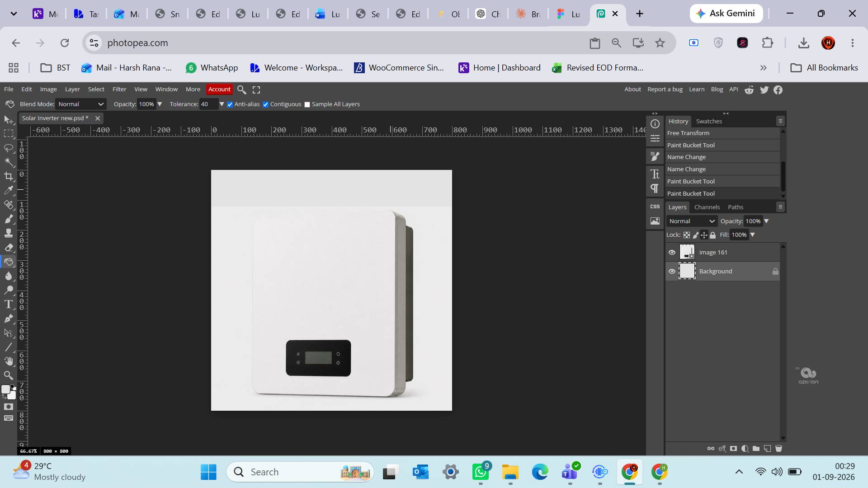Screen dimensions: 868x488
Task: Enable Sample All Layers checkbox
Action: (x=307, y=104)
